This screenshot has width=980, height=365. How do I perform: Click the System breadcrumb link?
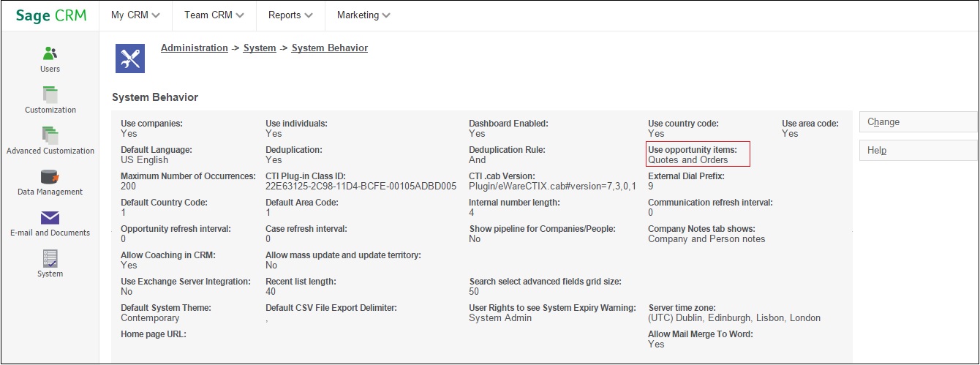pos(260,48)
